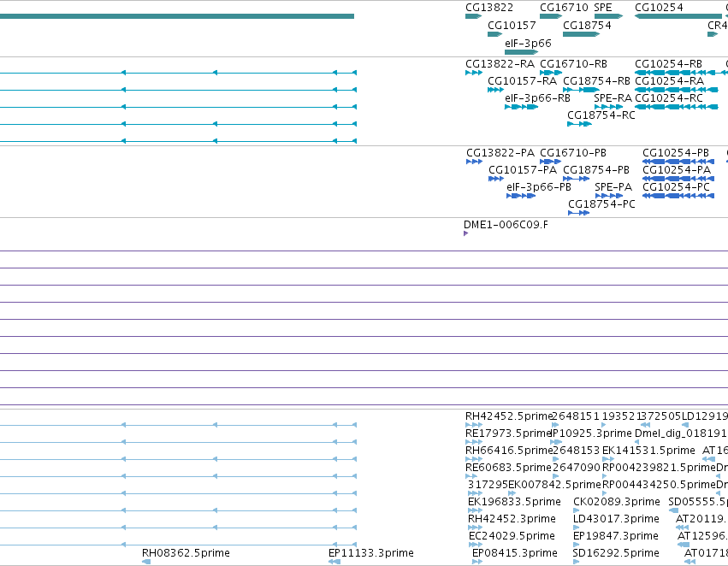
Task: Open the eIF-3p66 gene label
Action: click(x=528, y=43)
